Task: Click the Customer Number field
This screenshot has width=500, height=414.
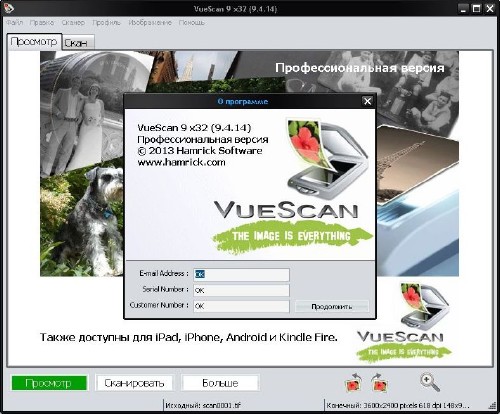Action: point(241,306)
